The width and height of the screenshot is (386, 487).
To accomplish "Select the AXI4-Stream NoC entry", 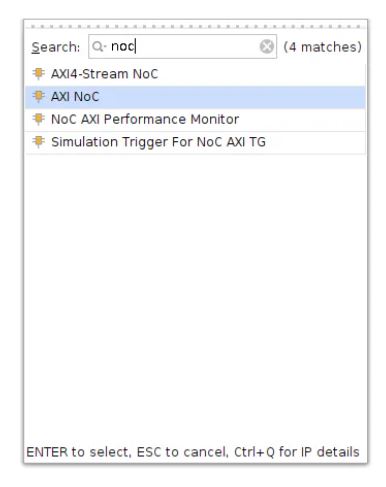I will [195, 74].
